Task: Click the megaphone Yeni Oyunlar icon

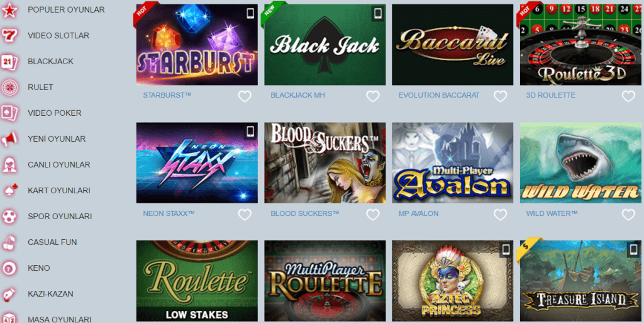Action: [9, 139]
